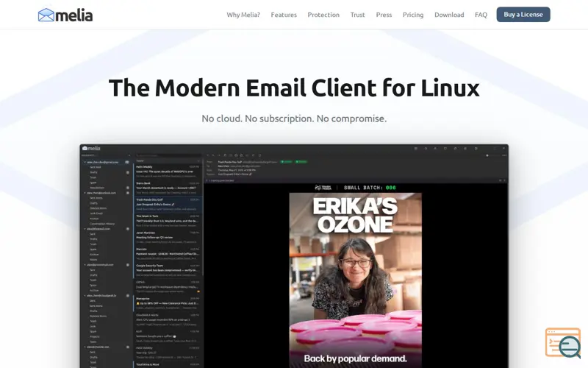The width and height of the screenshot is (588, 368).
Task: Click the Melia envelope logo
Action: [65, 15]
